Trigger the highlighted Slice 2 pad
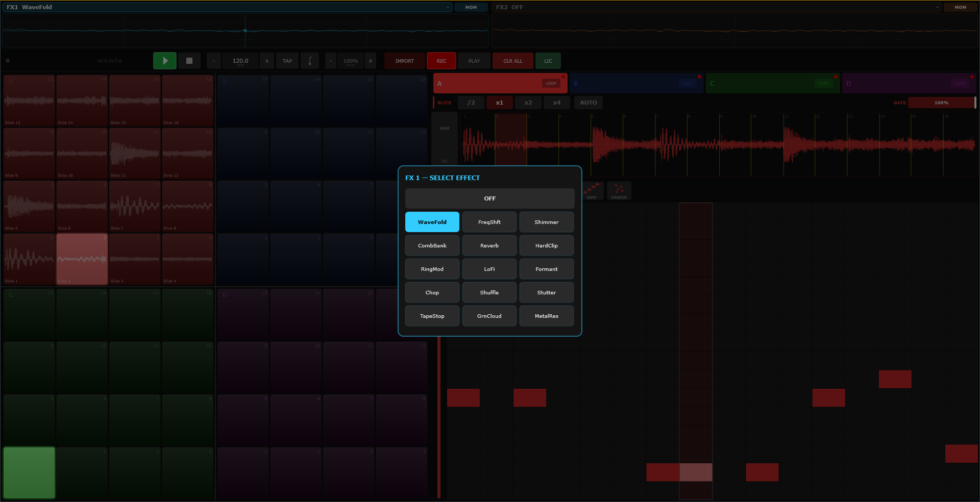Screen dimensions: 980x502 [82, 259]
